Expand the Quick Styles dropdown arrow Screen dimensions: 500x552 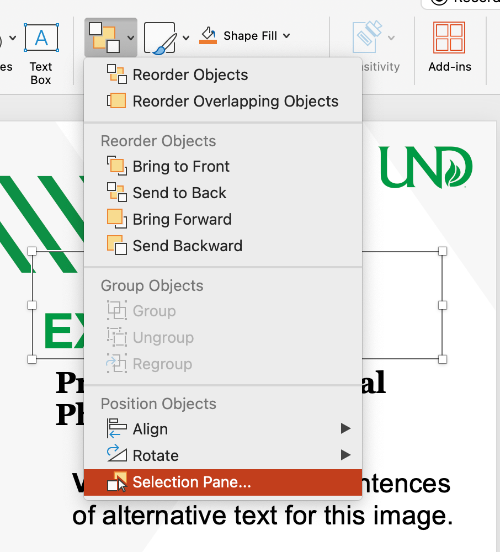coord(186,38)
